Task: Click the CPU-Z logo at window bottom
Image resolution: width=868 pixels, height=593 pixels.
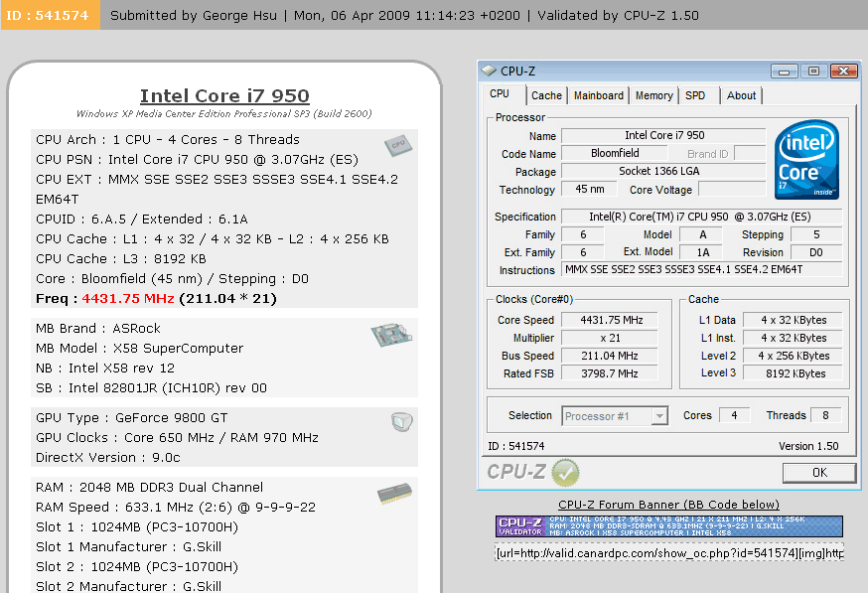Action: (516, 472)
